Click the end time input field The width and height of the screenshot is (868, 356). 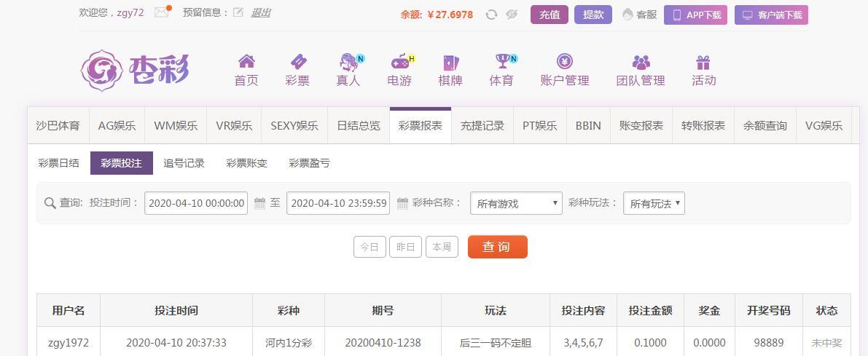tap(338, 204)
